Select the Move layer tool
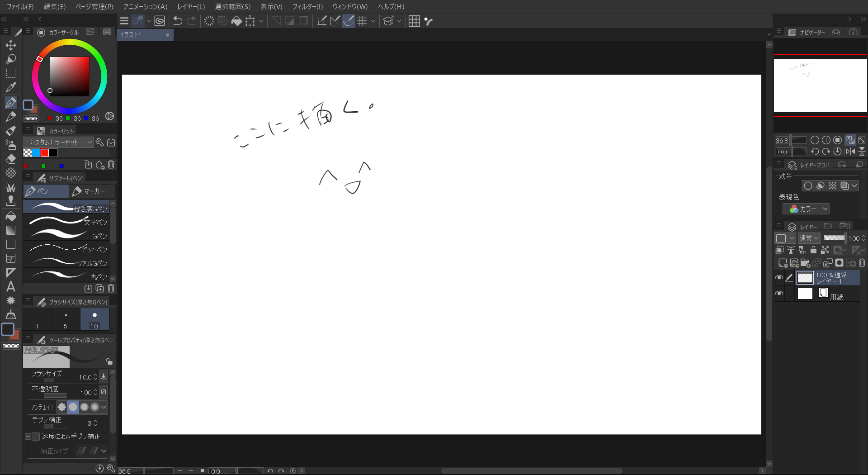This screenshot has height=475, width=868. pyautogui.click(x=11, y=45)
